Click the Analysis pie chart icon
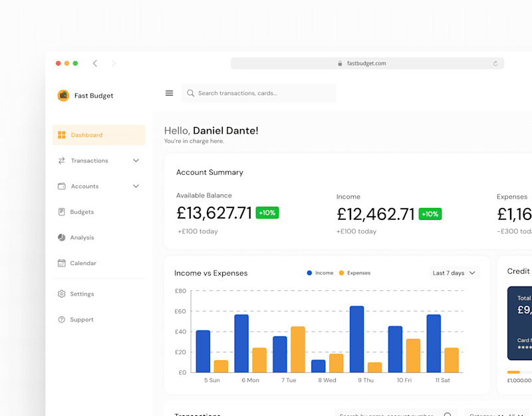Screen dimensions: 532x416 (61, 237)
